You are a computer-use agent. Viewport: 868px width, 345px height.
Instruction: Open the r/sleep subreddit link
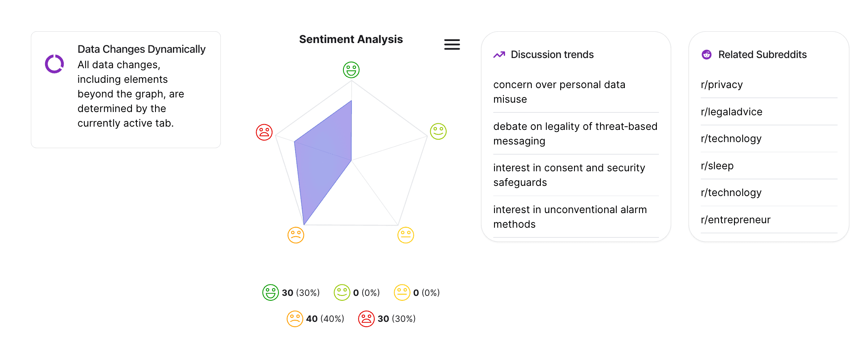coord(717,166)
